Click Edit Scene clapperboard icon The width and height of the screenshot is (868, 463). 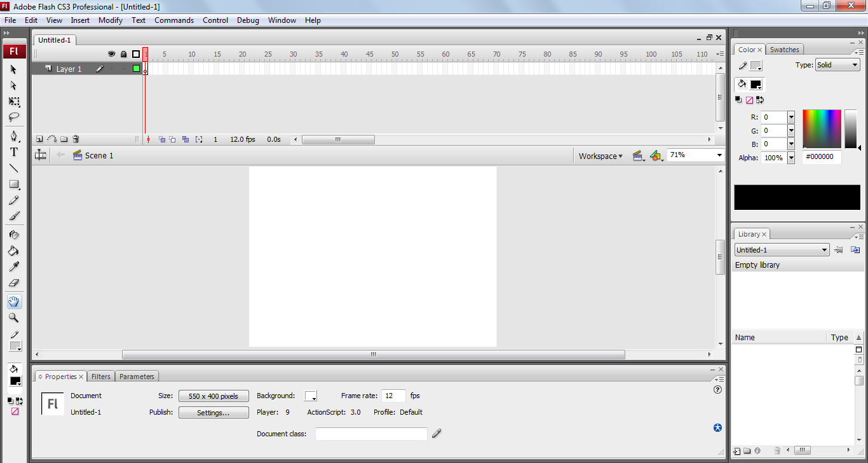[x=639, y=156]
